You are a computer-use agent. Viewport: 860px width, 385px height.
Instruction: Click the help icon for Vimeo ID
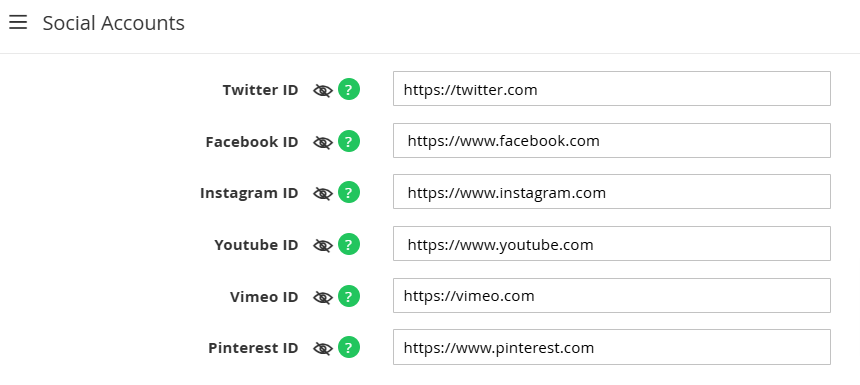[349, 296]
